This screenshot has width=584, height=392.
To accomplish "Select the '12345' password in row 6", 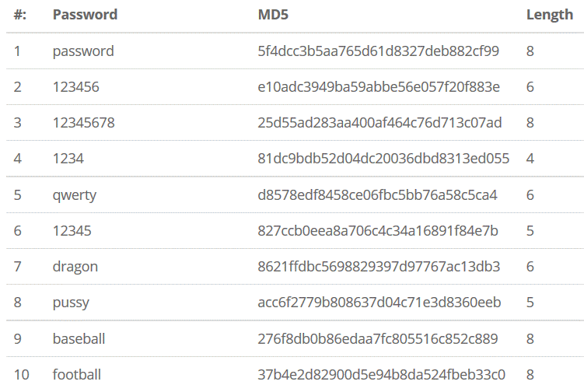I will pyautogui.click(x=72, y=231).
